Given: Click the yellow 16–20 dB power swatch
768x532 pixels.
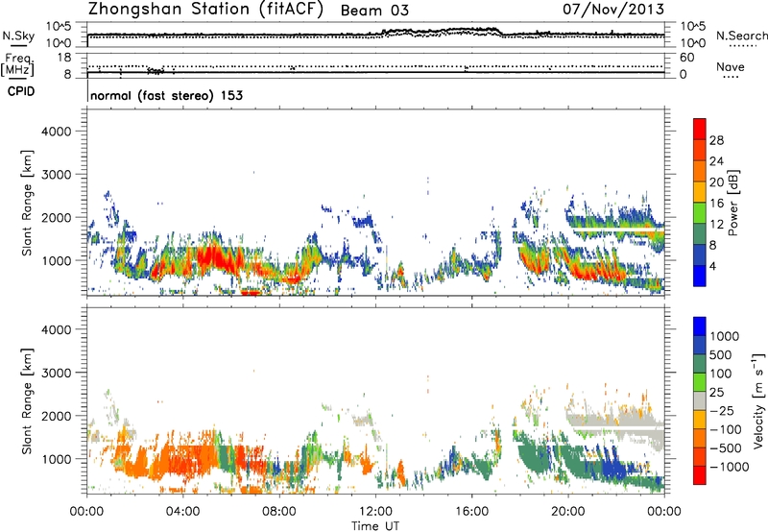Looking at the screenshot, I should point(700,191).
